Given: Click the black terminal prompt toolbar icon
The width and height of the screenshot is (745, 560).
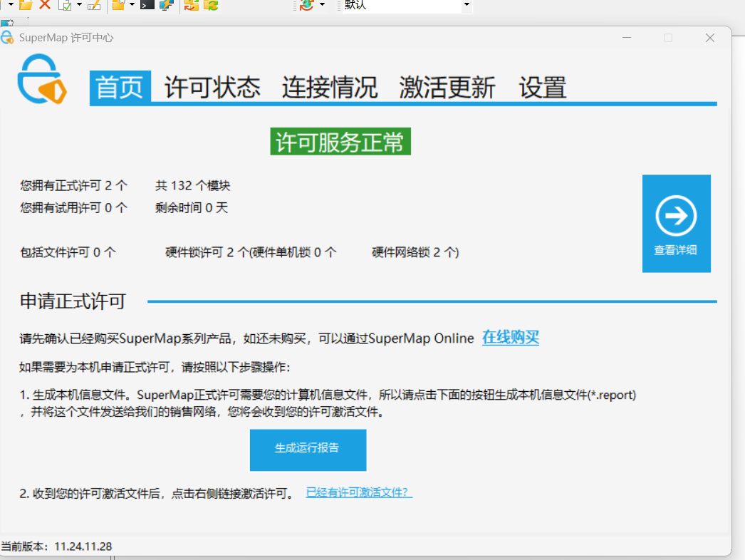Looking at the screenshot, I should (147, 5).
